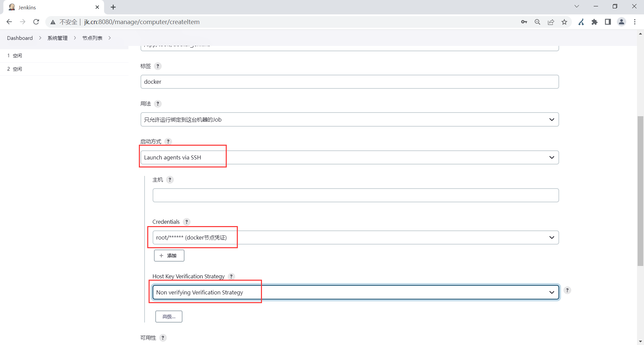Toggle the browser side panel icon

click(608, 22)
